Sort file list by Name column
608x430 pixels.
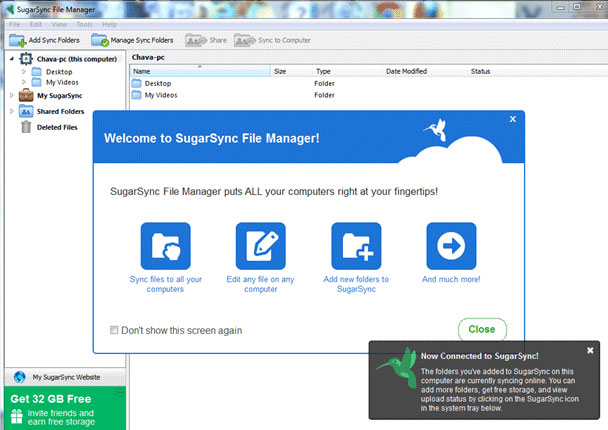200,71
